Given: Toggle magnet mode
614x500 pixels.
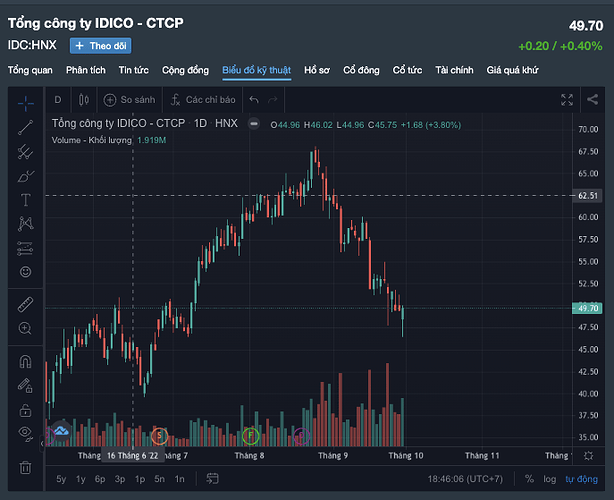Looking at the screenshot, I should point(25,361).
